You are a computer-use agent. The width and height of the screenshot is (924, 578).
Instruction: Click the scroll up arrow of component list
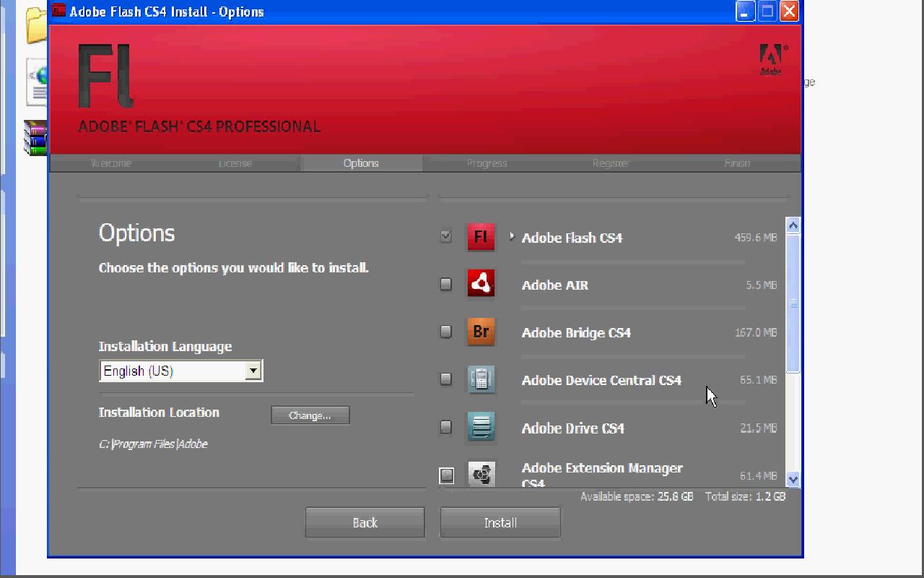pyautogui.click(x=793, y=225)
